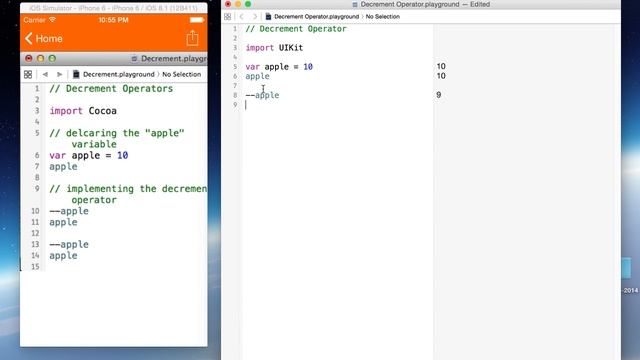Click the 10:55 PM clock in simulator

113,20
